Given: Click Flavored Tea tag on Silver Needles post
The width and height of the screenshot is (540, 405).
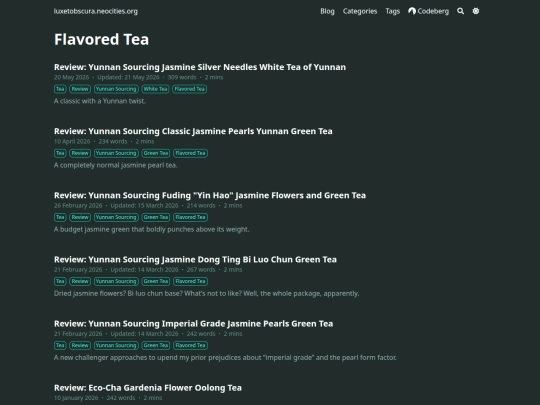Looking at the screenshot, I should [190, 89].
